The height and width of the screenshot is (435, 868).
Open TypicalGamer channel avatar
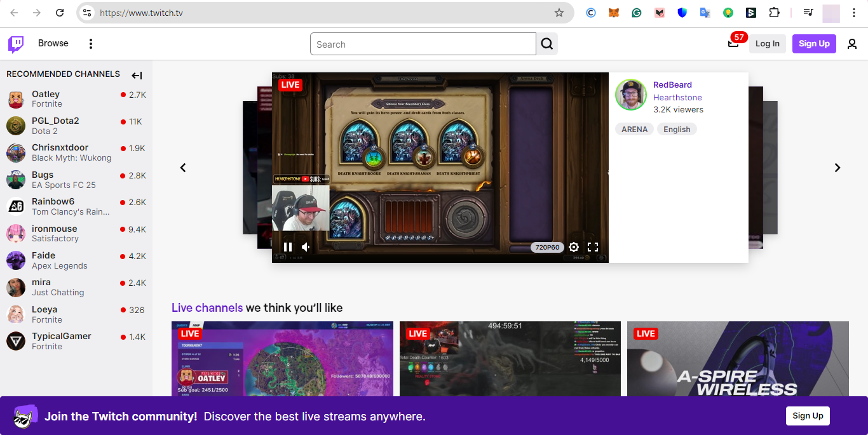[16, 341]
